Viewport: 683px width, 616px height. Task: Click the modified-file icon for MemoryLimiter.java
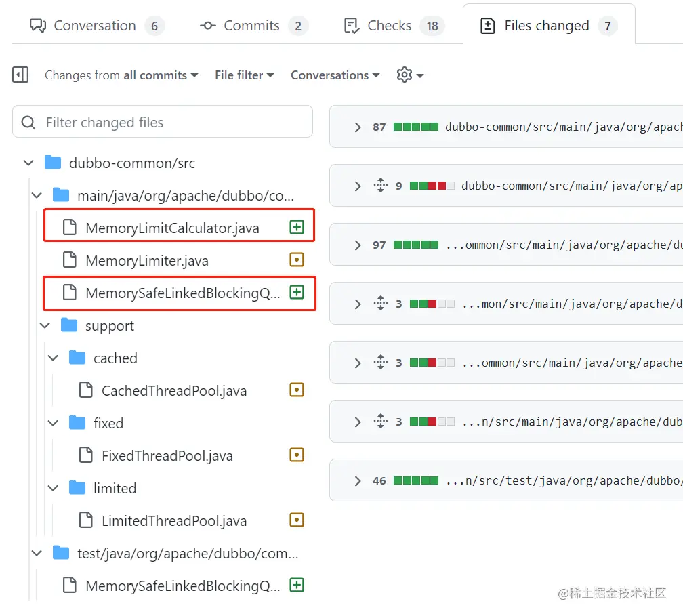click(x=297, y=260)
